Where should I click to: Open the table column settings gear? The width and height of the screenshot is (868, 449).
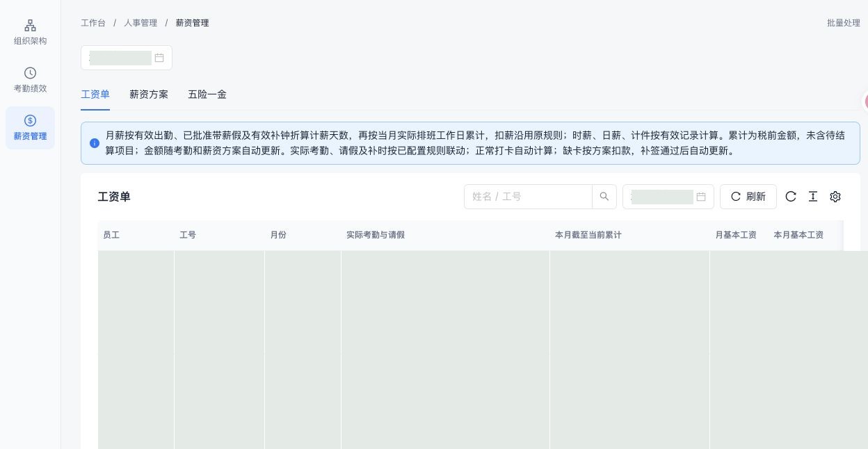tap(835, 197)
